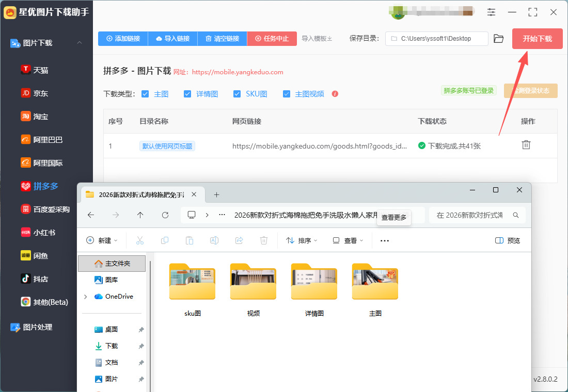Viewport: 568px width, 392px height.
Task: Close the 2026新款 Explorer tab
Action: (194, 194)
